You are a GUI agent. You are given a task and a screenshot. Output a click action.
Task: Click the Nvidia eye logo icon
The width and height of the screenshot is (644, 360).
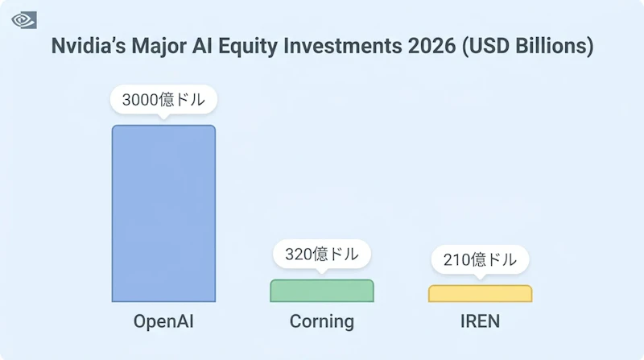[x=24, y=20]
